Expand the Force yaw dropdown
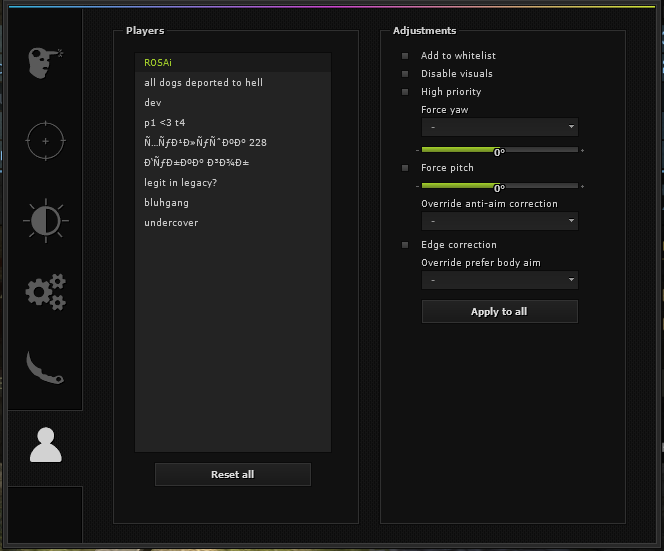664x551 pixels. [500, 127]
